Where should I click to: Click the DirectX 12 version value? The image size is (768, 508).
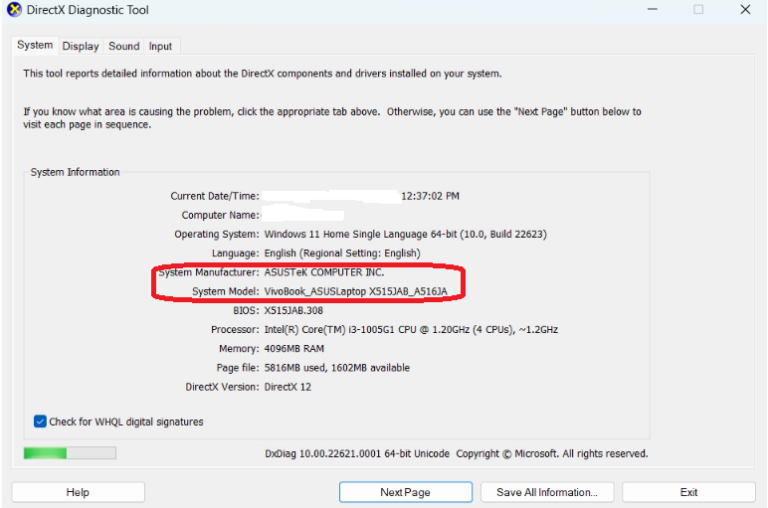pyautogui.click(x=288, y=387)
